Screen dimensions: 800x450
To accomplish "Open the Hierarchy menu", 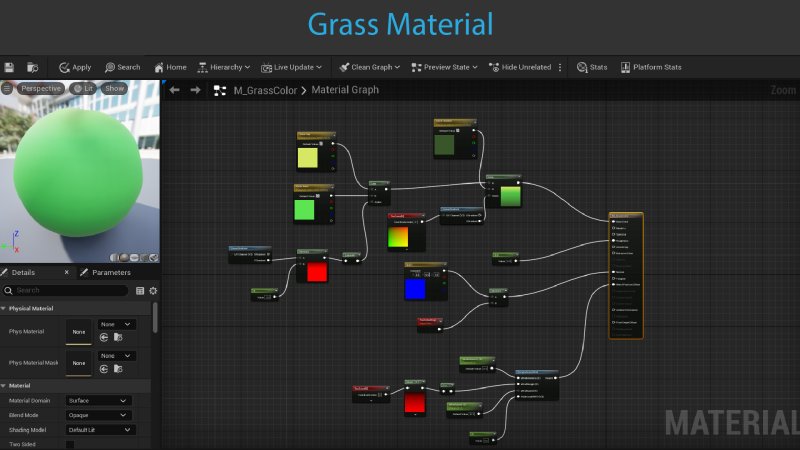I will point(224,67).
